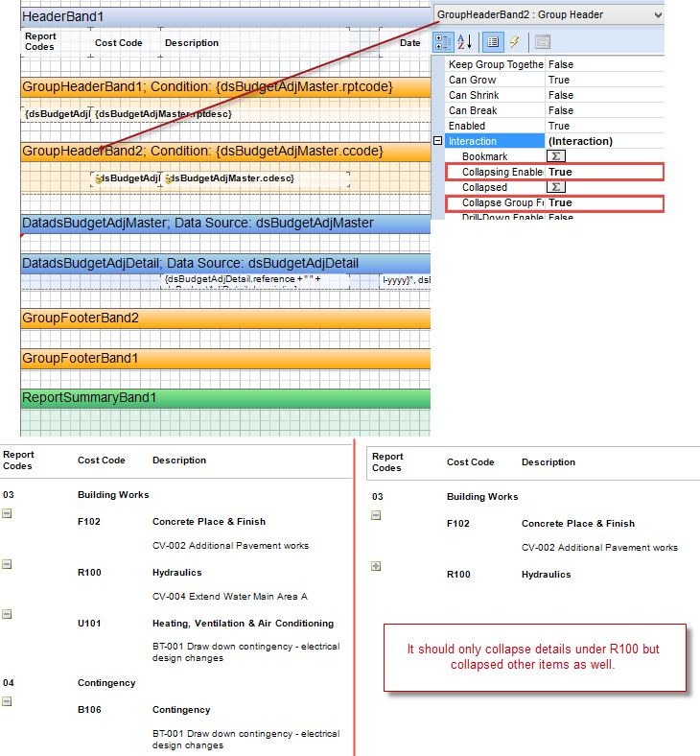This screenshot has width=700, height=756.
Task: Show the Properties tab icon
Action: click(x=493, y=42)
